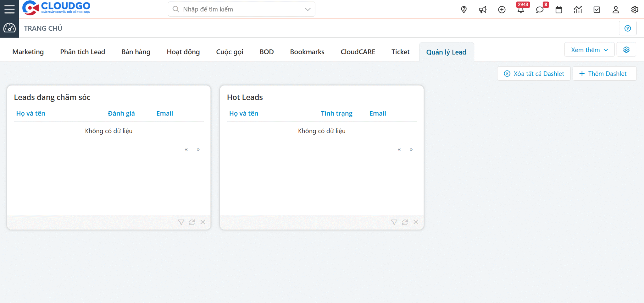
Task: Refresh the Hot Leads dashlet
Action: click(x=405, y=222)
